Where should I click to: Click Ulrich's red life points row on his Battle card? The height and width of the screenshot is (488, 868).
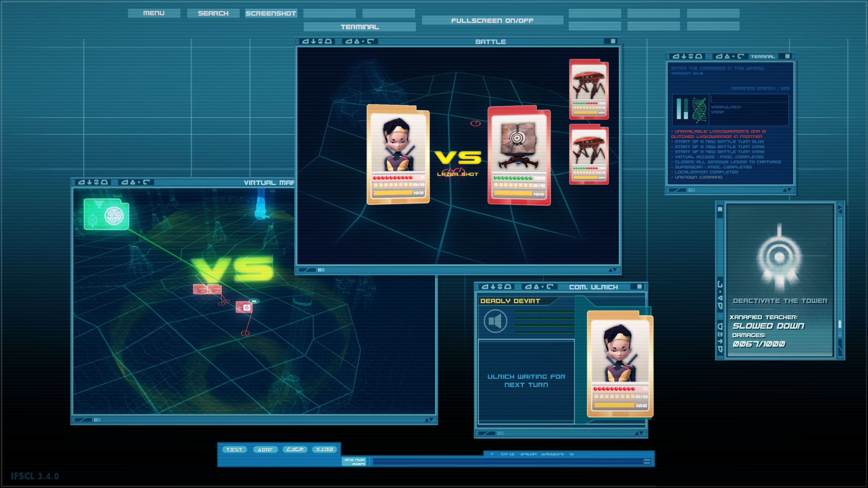click(398, 178)
